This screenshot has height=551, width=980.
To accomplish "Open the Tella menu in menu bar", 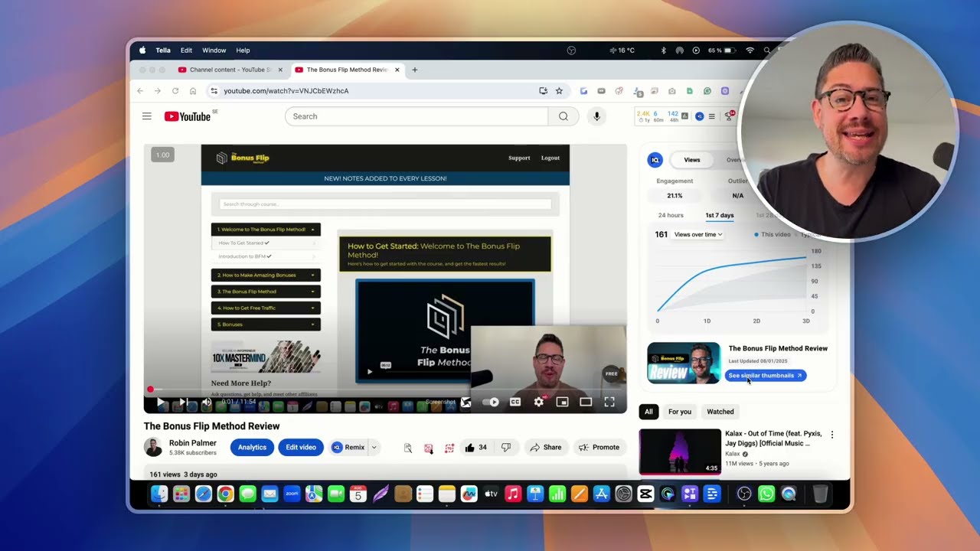I will [x=163, y=51].
